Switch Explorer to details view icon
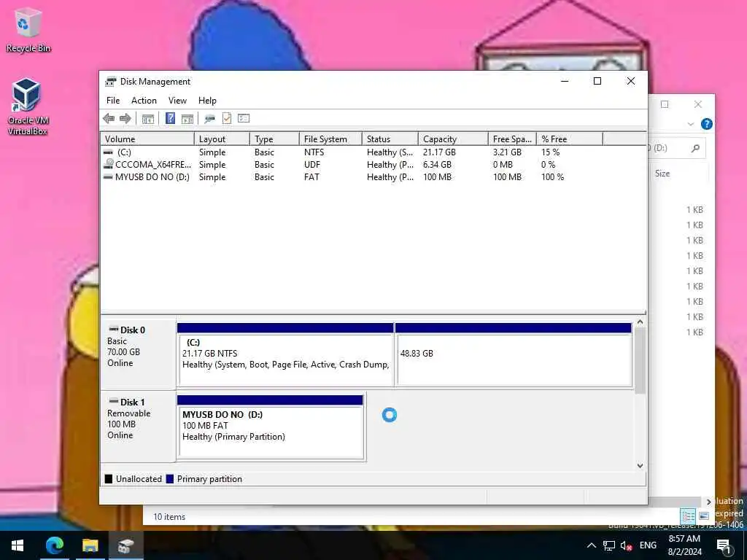747x560 pixels. (x=688, y=516)
